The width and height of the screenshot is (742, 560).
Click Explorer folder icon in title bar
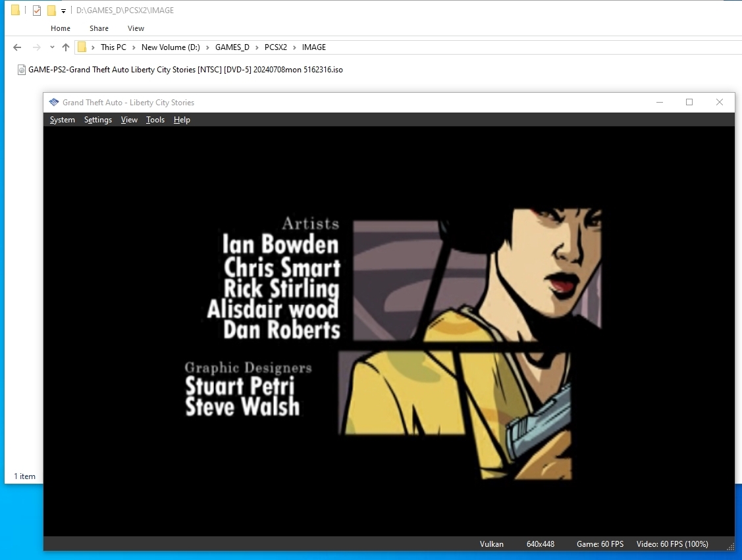pos(15,10)
